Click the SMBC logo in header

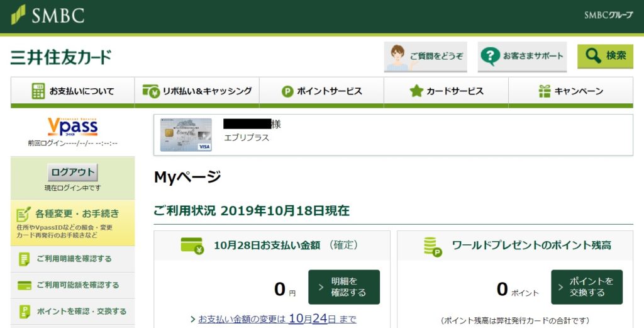pyautogui.click(x=47, y=15)
